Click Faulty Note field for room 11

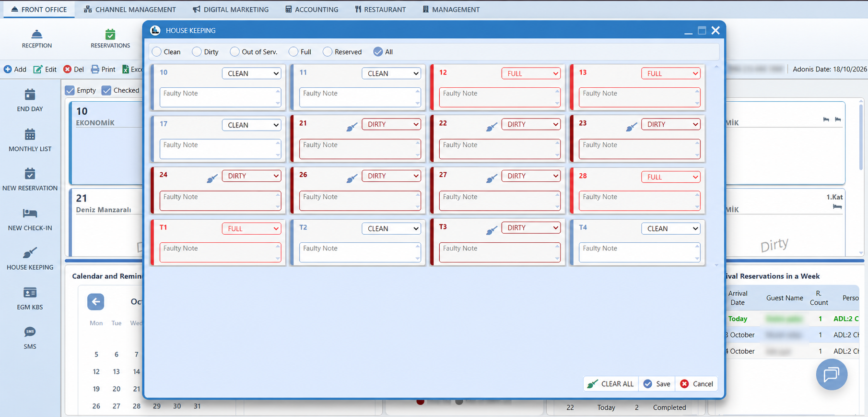360,97
